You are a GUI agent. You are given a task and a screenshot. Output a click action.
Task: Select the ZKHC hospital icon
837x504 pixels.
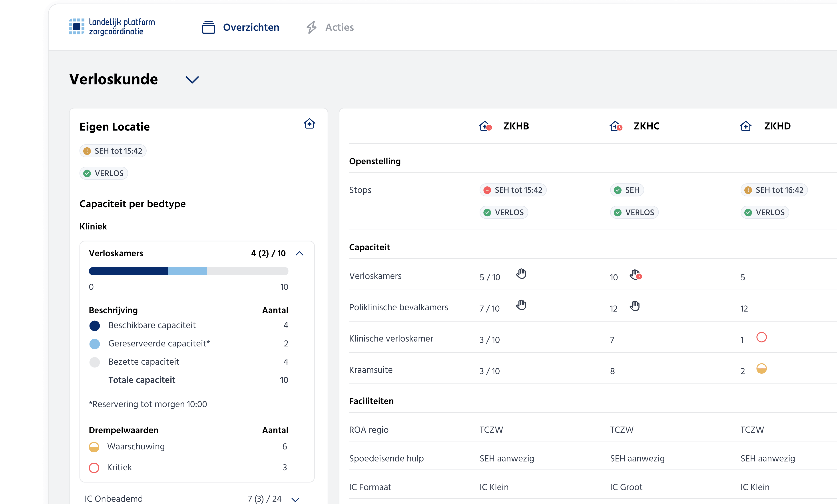(616, 126)
